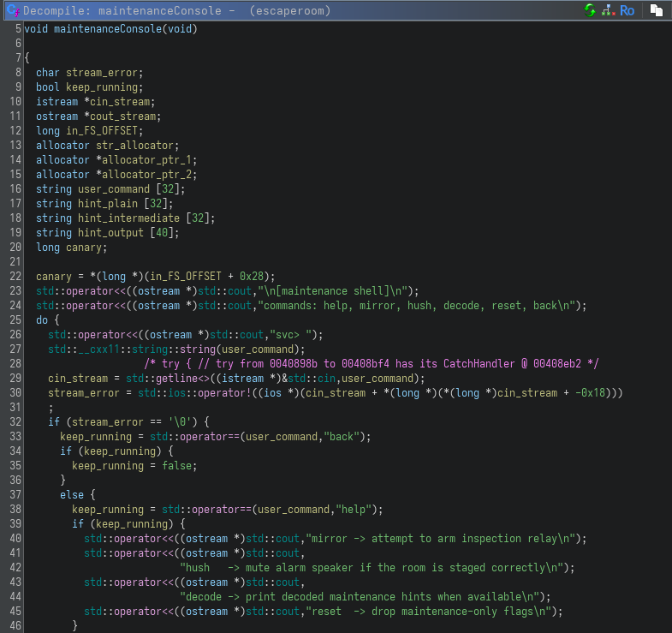
Task: Click line number 22 in the gutter
Action: tap(15, 276)
